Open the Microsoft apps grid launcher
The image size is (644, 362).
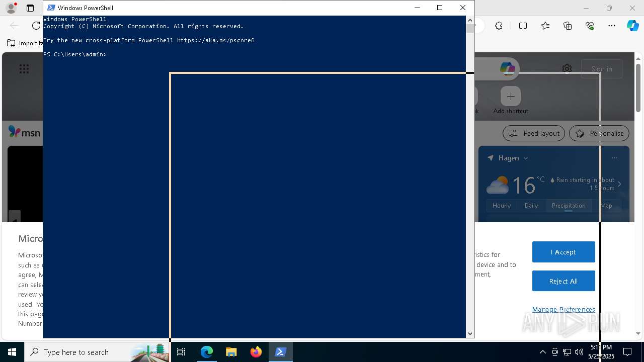(24, 69)
